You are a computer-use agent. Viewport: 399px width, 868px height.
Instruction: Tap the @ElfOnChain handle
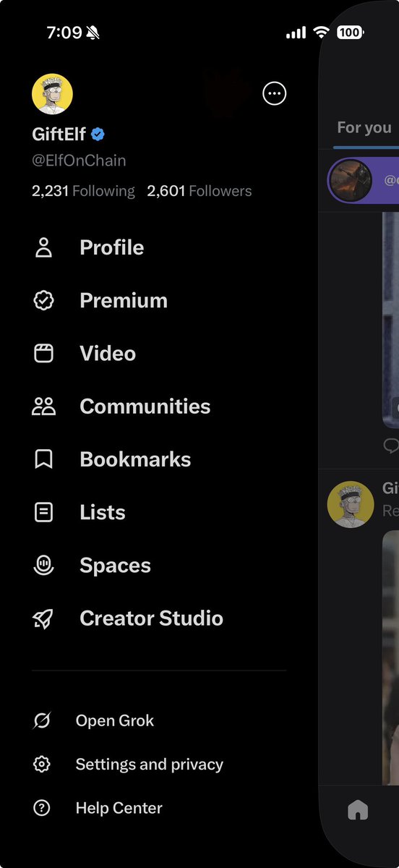[x=79, y=161]
